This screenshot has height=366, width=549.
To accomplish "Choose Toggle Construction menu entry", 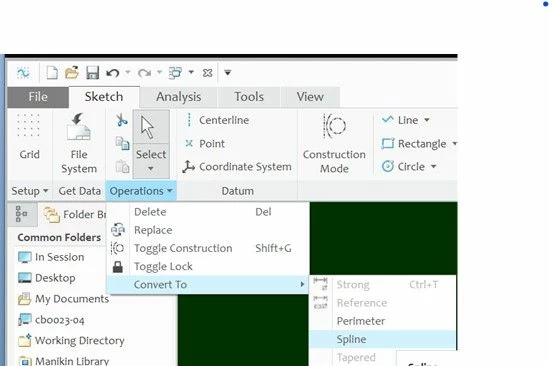I will (208, 248).
